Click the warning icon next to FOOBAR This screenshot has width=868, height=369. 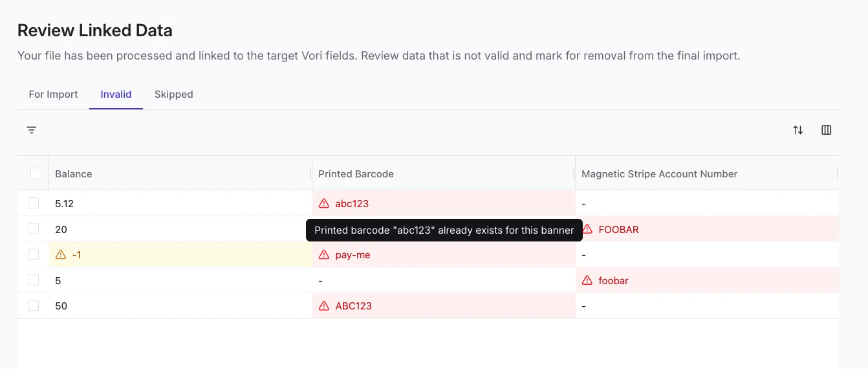(587, 229)
